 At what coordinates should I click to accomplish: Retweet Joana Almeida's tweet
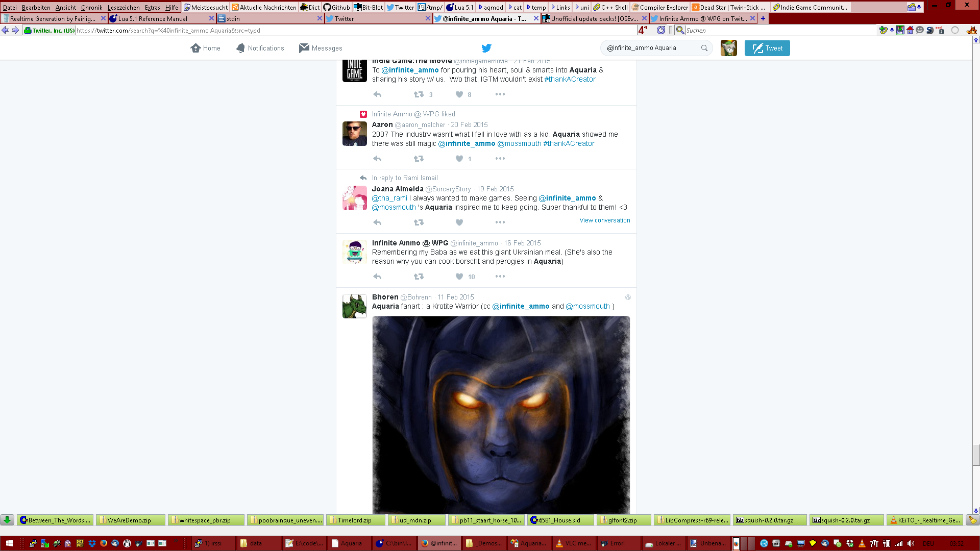(419, 222)
